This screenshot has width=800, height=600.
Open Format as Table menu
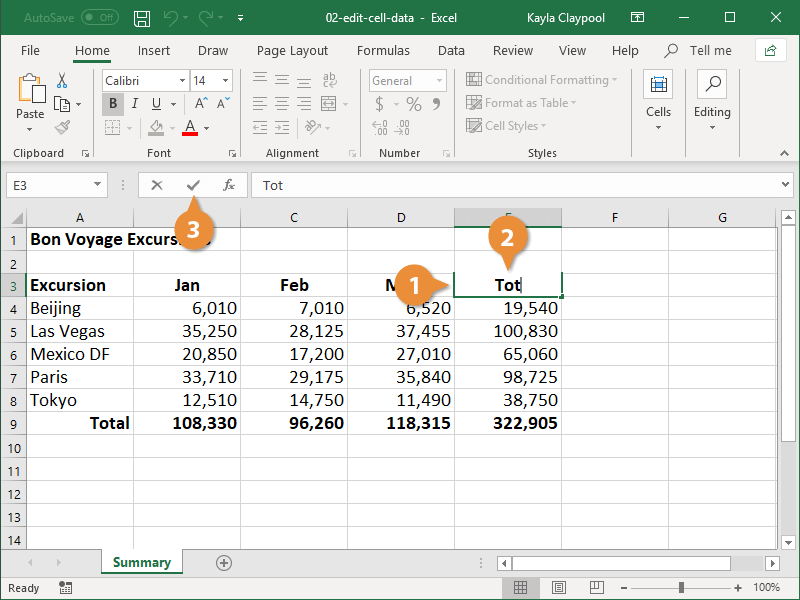[521, 103]
